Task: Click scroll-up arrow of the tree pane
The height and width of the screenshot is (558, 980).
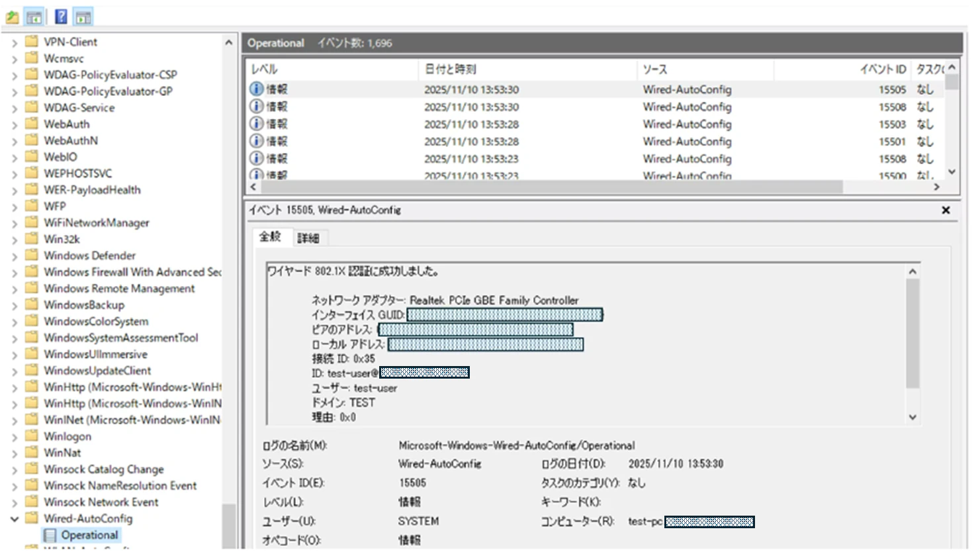Action: [x=228, y=42]
